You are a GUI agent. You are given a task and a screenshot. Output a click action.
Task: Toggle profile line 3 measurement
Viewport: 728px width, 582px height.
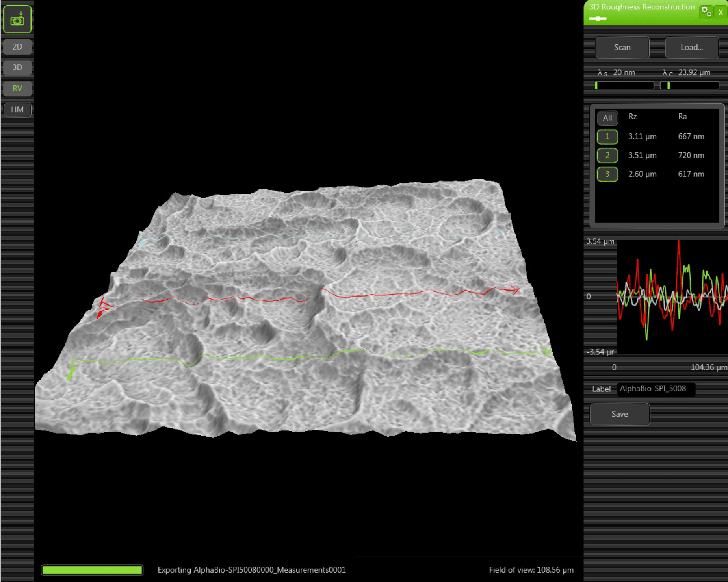coord(607,174)
